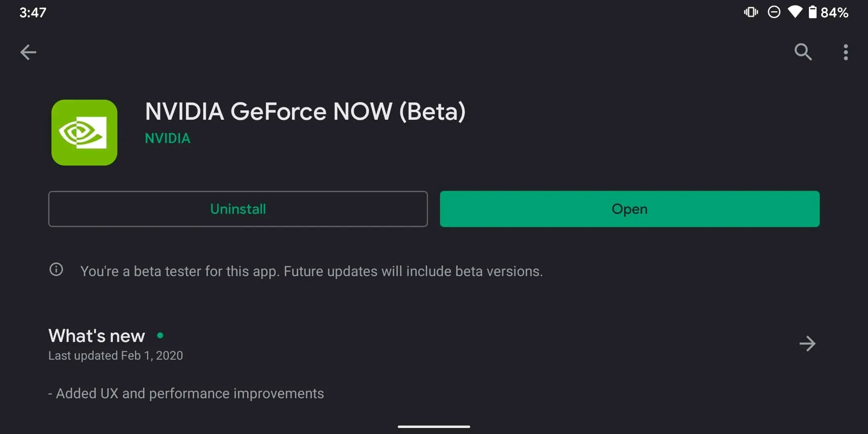Tap the battery status icon
Image resolution: width=868 pixels, height=434 pixels.
[813, 12]
